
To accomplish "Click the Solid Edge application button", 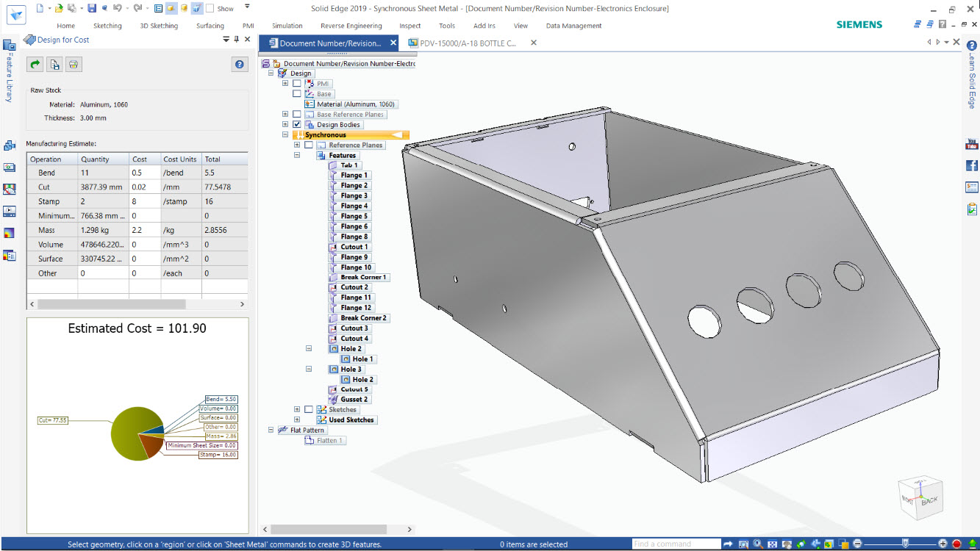I will tap(16, 15).
